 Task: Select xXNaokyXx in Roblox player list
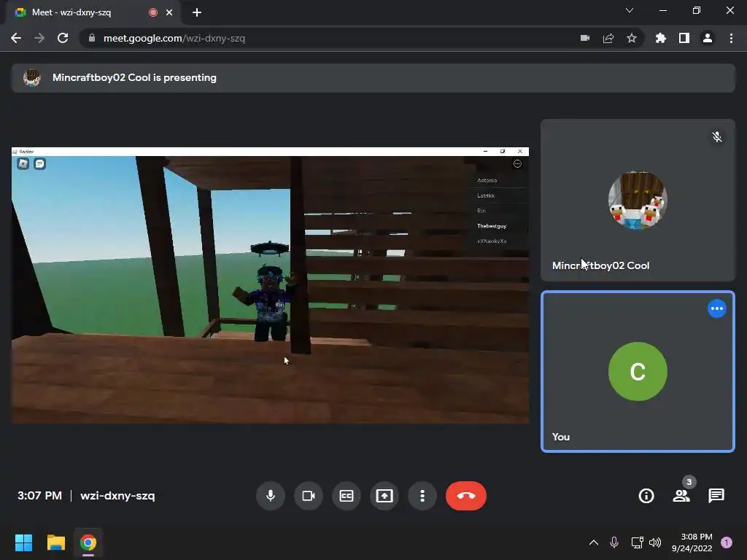click(x=492, y=241)
